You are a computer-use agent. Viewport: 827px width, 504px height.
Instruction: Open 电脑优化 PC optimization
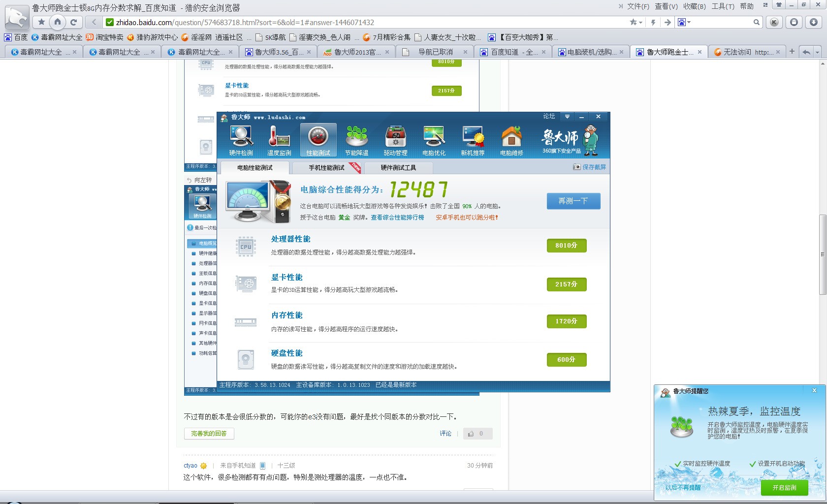pos(434,141)
